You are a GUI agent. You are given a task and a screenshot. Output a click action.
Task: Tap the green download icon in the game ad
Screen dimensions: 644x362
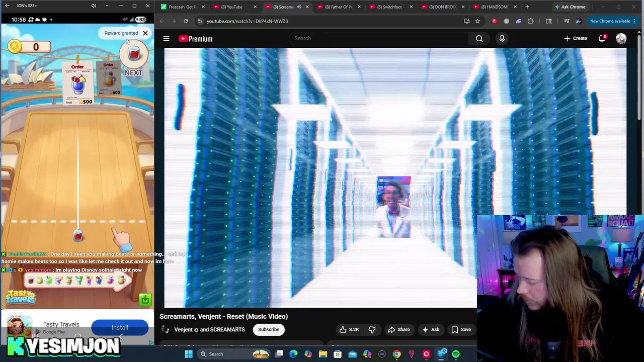click(145, 300)
